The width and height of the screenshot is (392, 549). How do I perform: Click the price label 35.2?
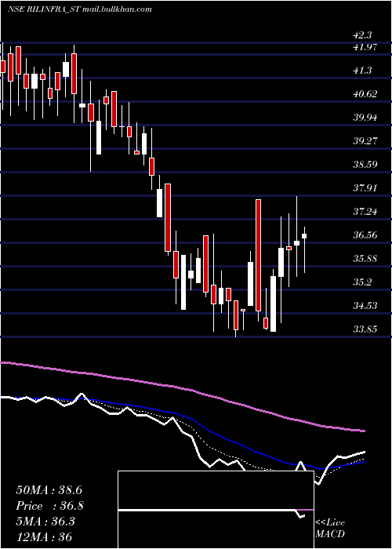point(362,282)
